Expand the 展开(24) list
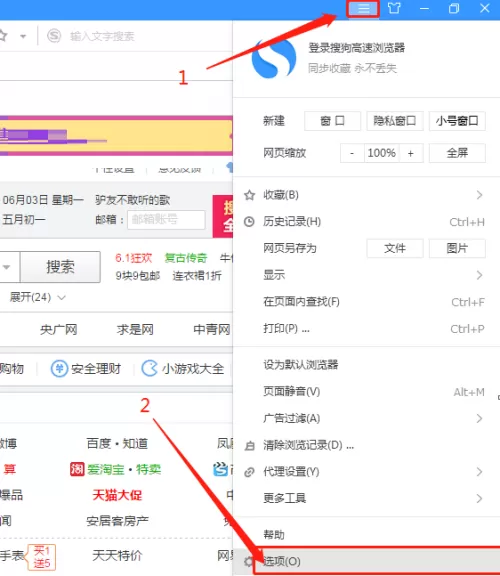This screenshot has width=500, height=576. 38,297
